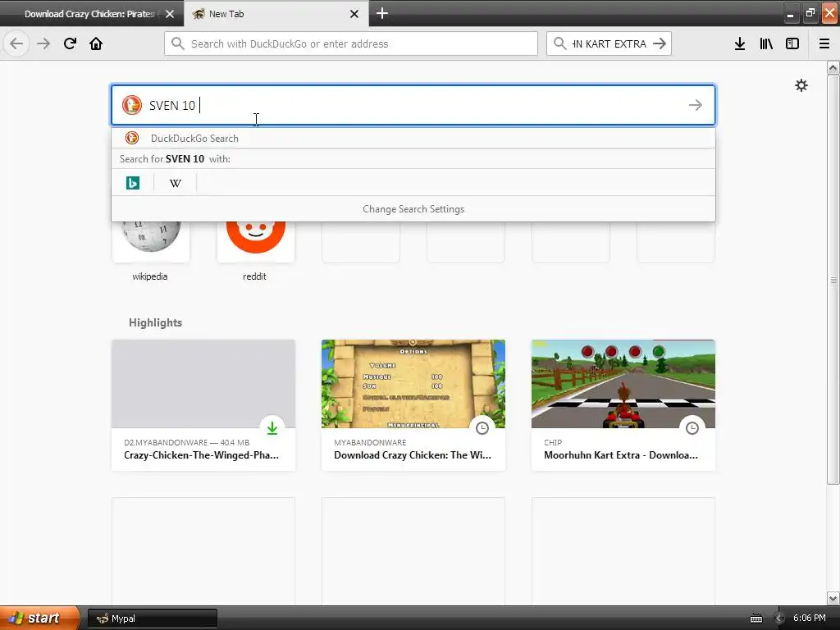Open the reddit top site tile
The image size is (840, 630).
click(x=256, y=242)
